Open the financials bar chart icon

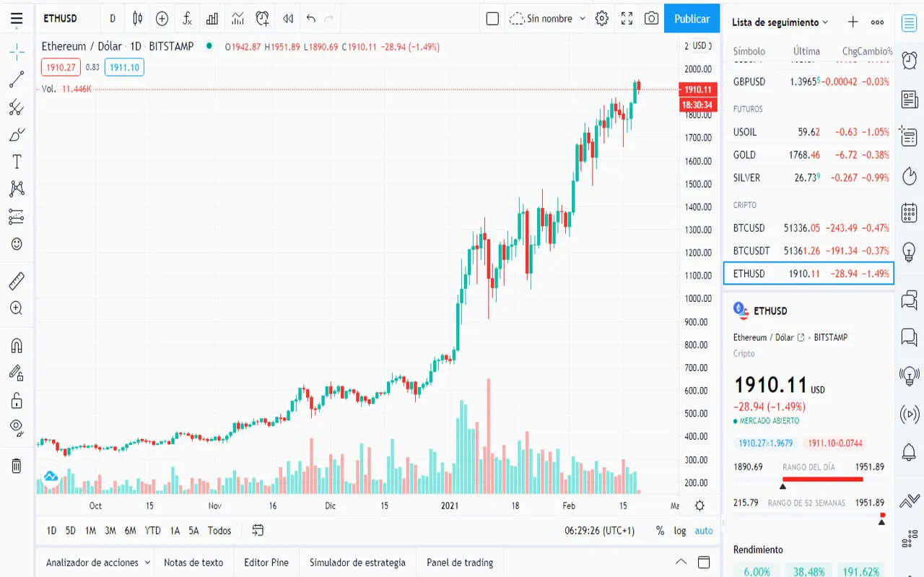coord(212,19)
